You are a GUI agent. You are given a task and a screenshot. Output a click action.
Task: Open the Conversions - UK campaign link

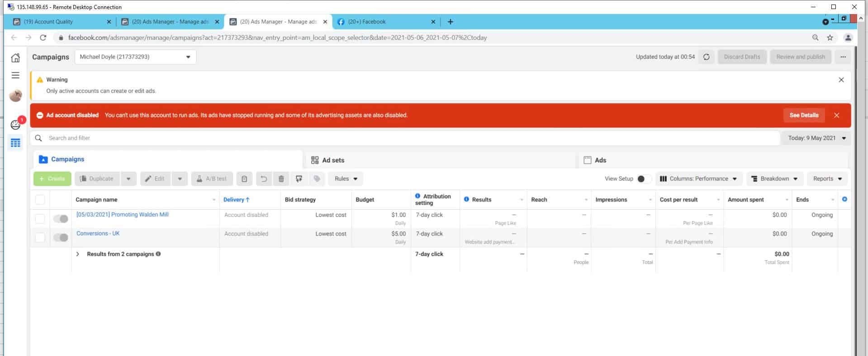tap(98, 234)
